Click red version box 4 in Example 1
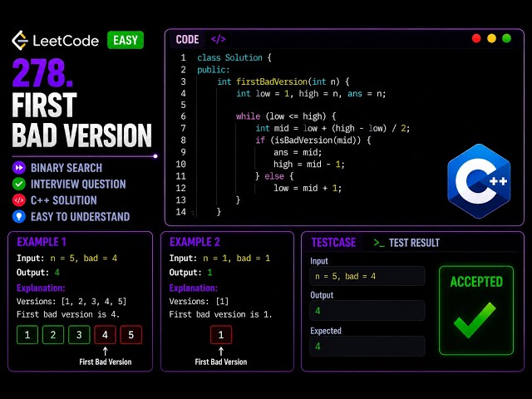532x399 pixels. pos(105,335)
